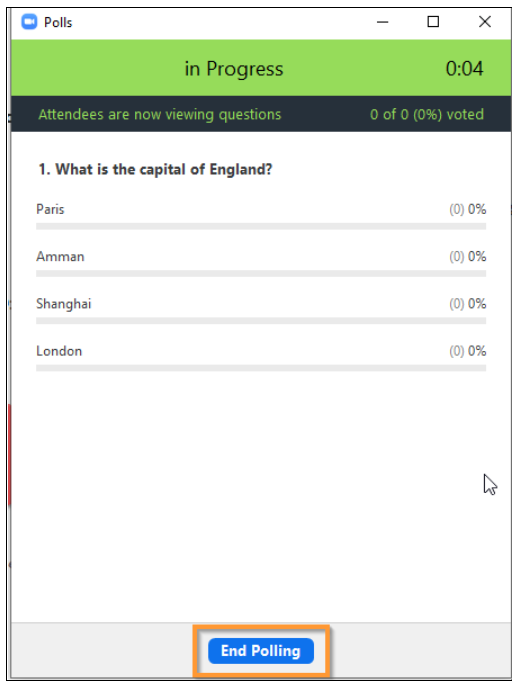This screenshot has height=685, width=517.
Task: Select the London answer option
Action: 59,351
